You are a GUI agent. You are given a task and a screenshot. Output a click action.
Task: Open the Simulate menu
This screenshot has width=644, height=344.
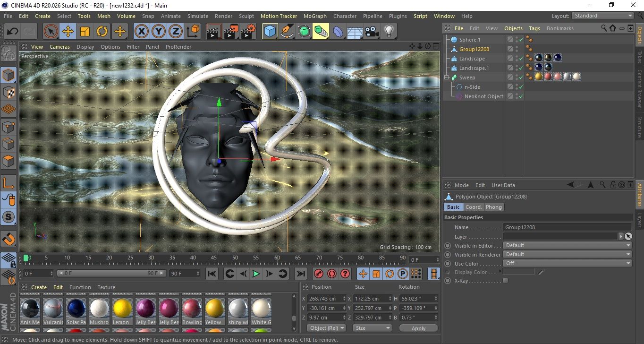click(x=198, y=16)
